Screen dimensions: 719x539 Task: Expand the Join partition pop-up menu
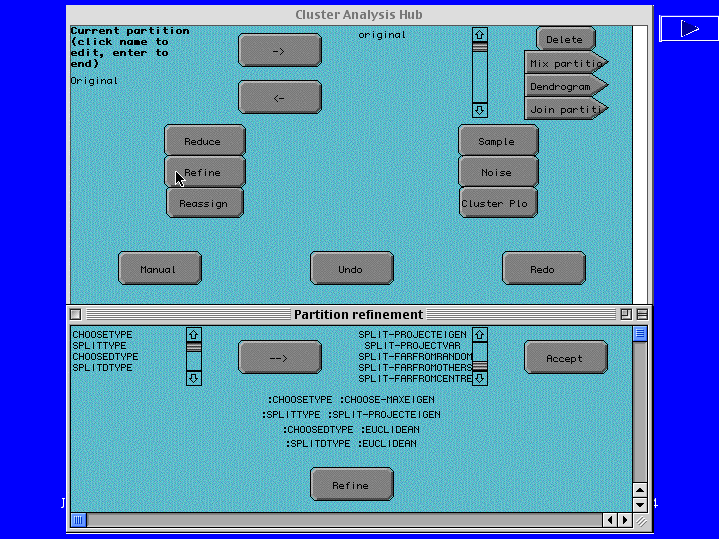tap(566, 109)
